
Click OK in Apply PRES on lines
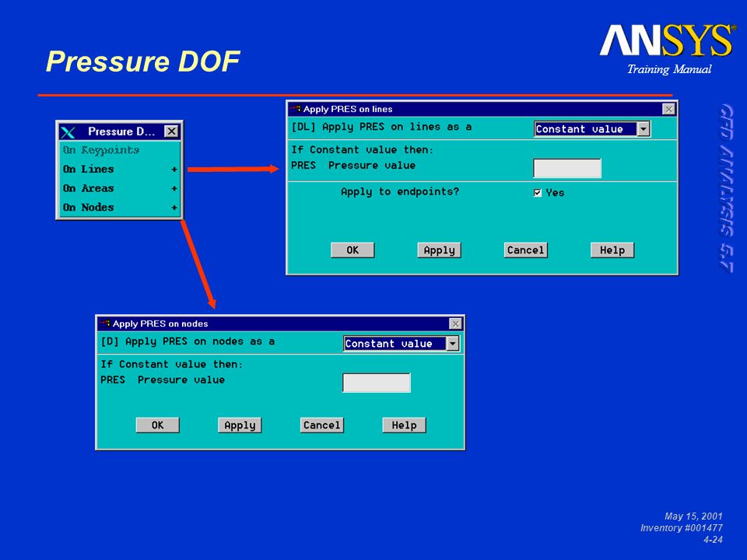tap(352, 250)
